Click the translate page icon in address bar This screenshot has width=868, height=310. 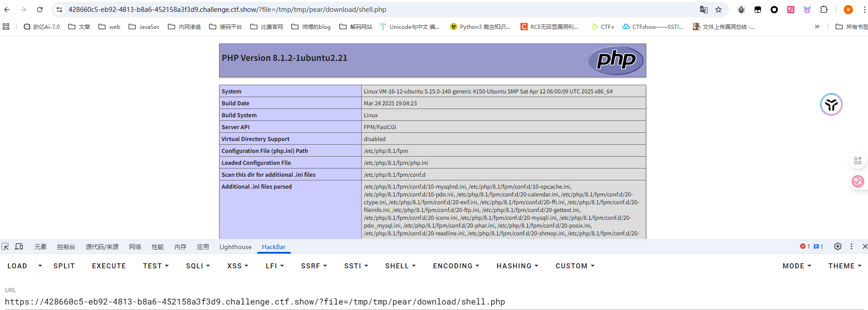703,10
